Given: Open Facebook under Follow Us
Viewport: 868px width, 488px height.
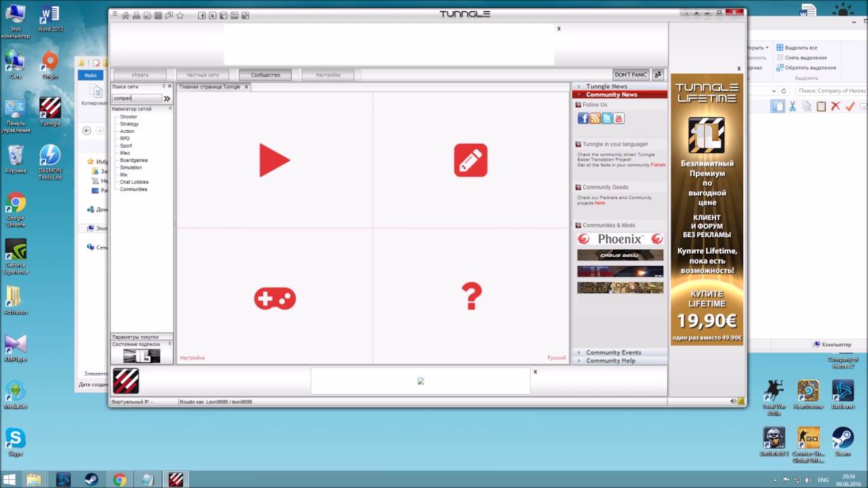Looking at the screenshot, I should tap(583, 119).
